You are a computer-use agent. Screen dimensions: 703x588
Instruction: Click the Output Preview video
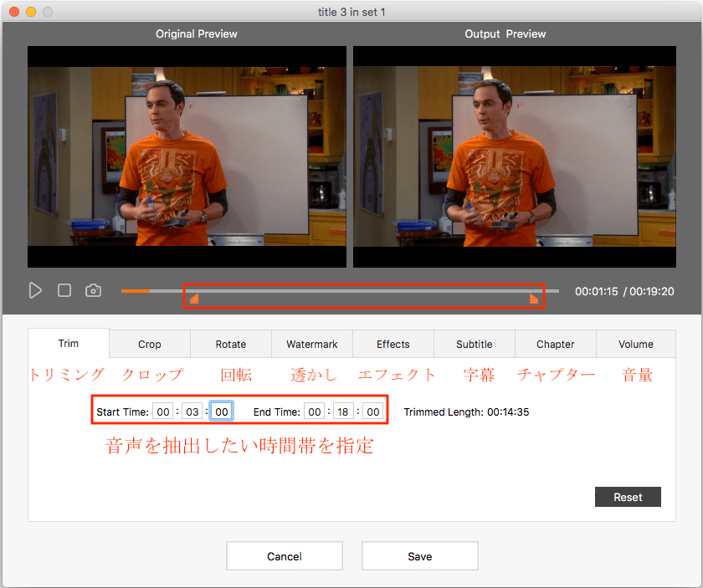(515, 157)
